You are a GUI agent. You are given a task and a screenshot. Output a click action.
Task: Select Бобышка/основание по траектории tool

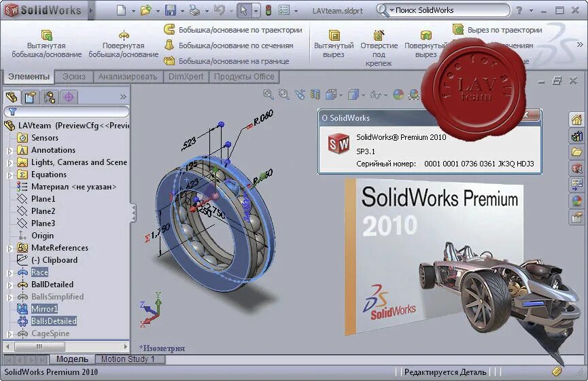tap(233, 30)
